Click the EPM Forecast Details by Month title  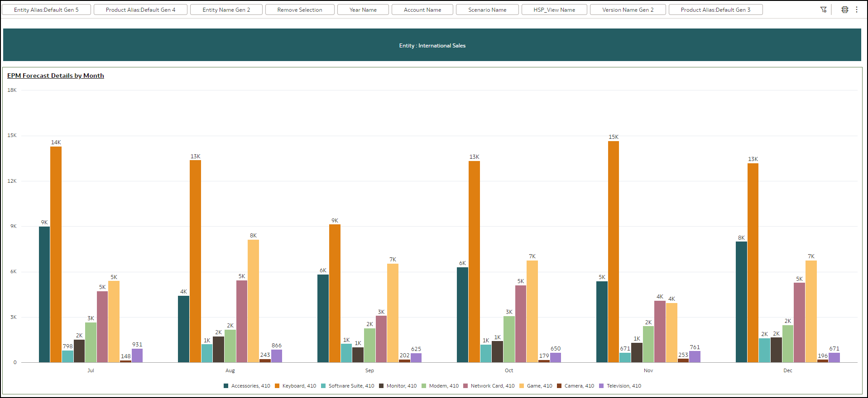pos(56,76)
